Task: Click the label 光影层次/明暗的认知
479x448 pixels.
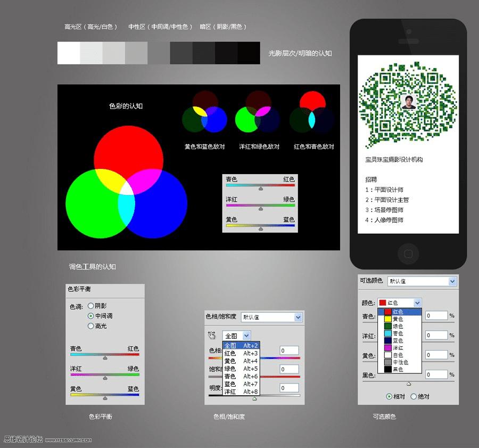Action: point(300,53)
